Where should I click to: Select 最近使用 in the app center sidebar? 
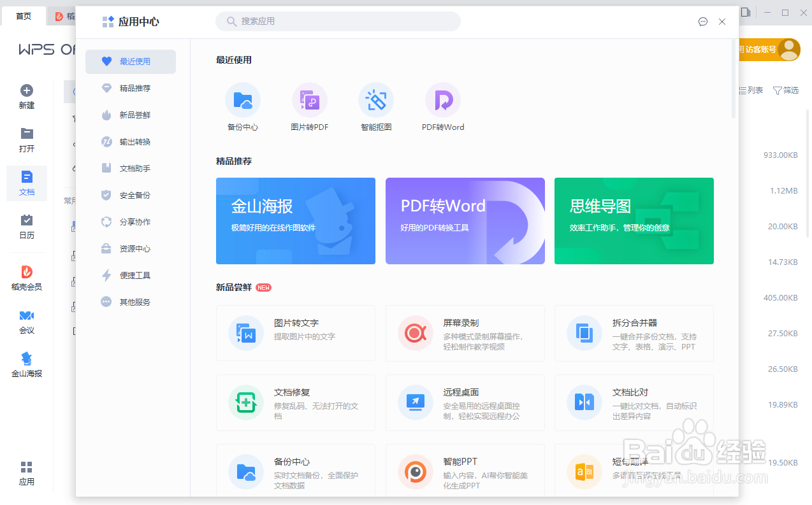pos(131,62)
